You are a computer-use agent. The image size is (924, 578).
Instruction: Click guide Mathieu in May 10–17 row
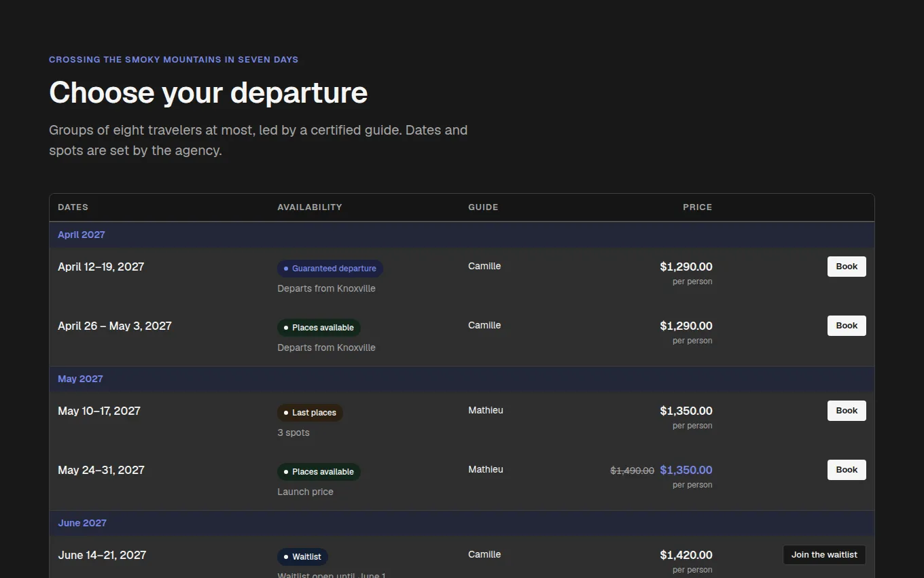click(x=486, y=410)
